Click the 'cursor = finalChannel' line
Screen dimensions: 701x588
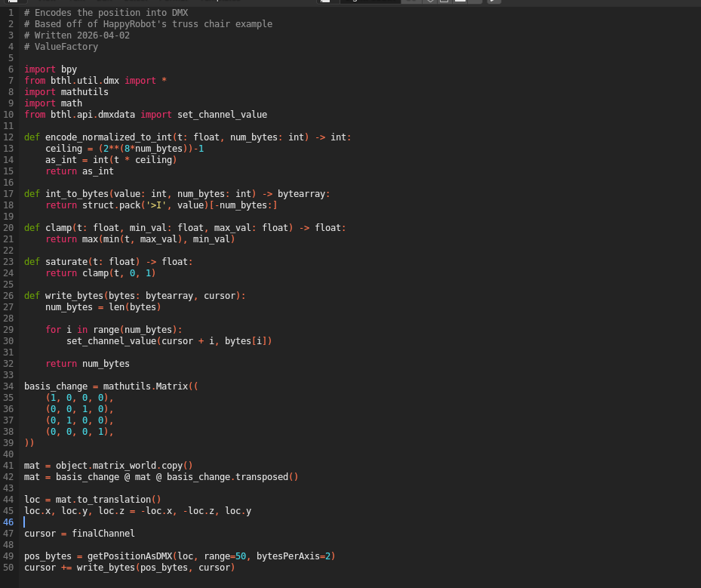coord(79,534)
